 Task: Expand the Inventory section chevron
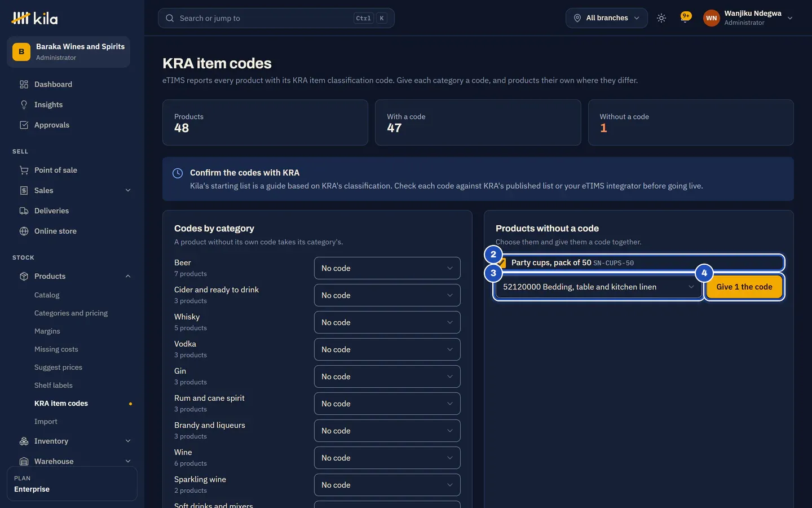point(128,441)
